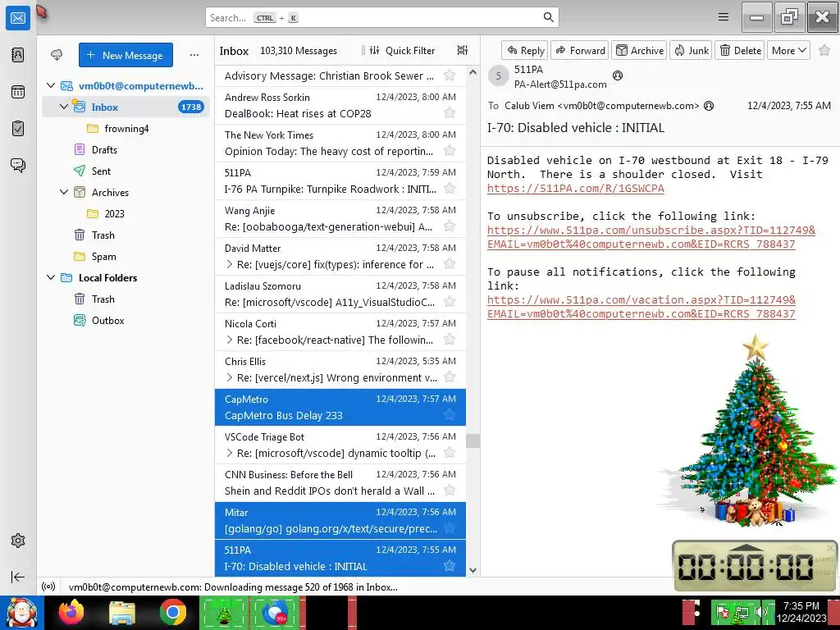Select the frowning4 folder
Image resolution: width=840 pixels, height=630 pixels.
point(126,128)
